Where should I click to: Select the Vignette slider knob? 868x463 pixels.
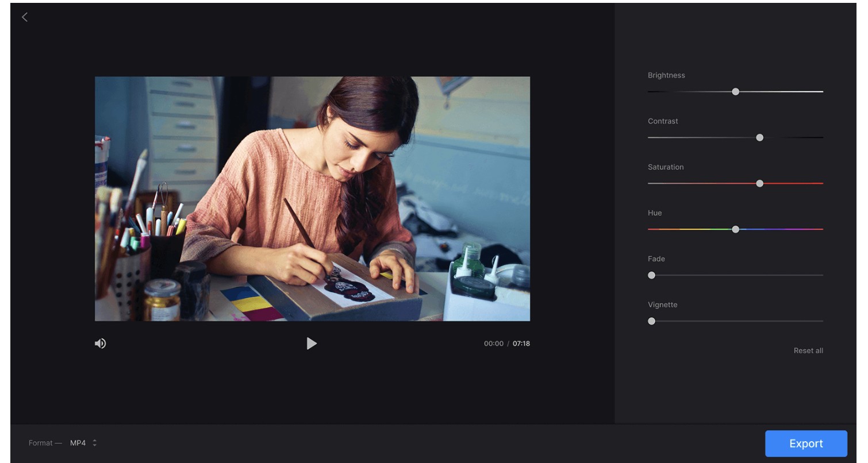651,321
